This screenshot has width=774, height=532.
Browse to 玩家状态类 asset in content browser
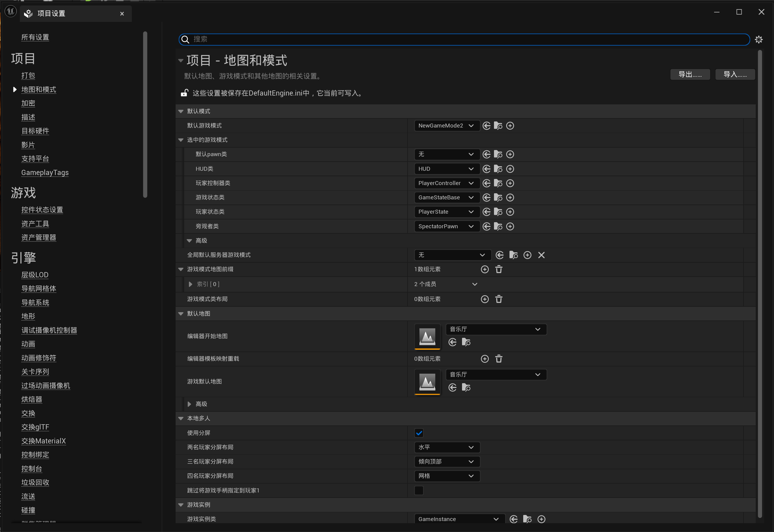pyautogui.click(x=498, y=212)
